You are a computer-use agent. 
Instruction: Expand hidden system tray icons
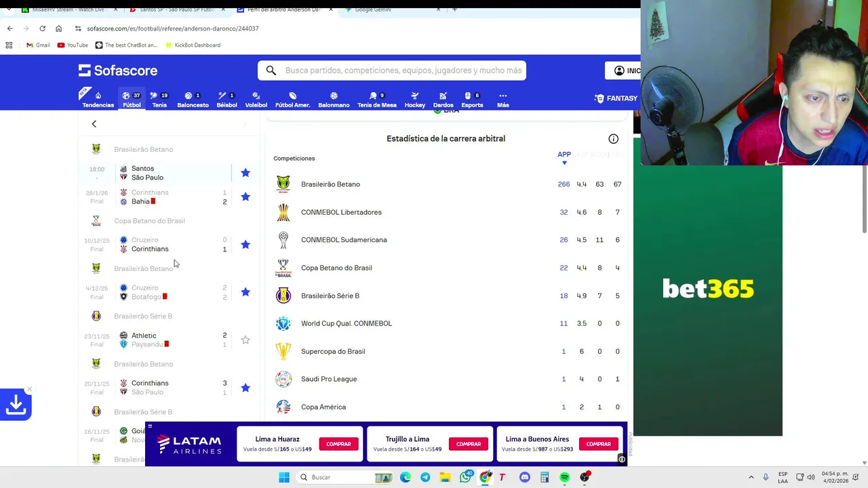(x=751, y=477)
